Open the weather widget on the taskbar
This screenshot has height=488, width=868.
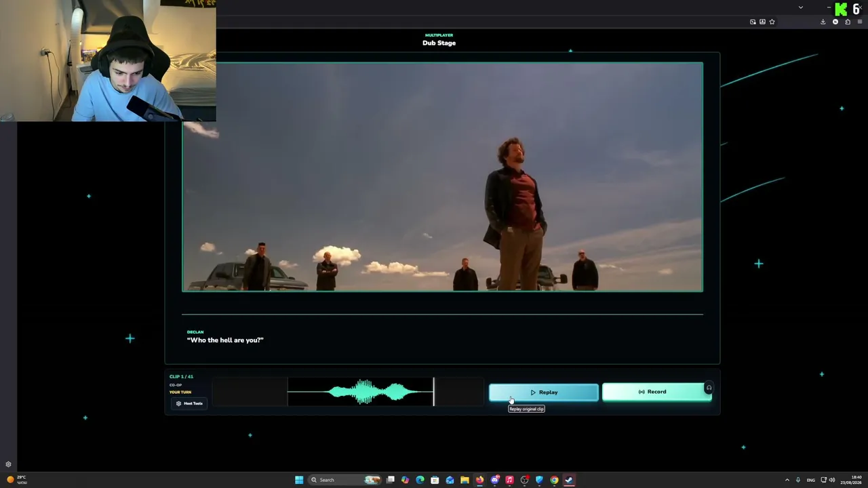click(16, 480)
